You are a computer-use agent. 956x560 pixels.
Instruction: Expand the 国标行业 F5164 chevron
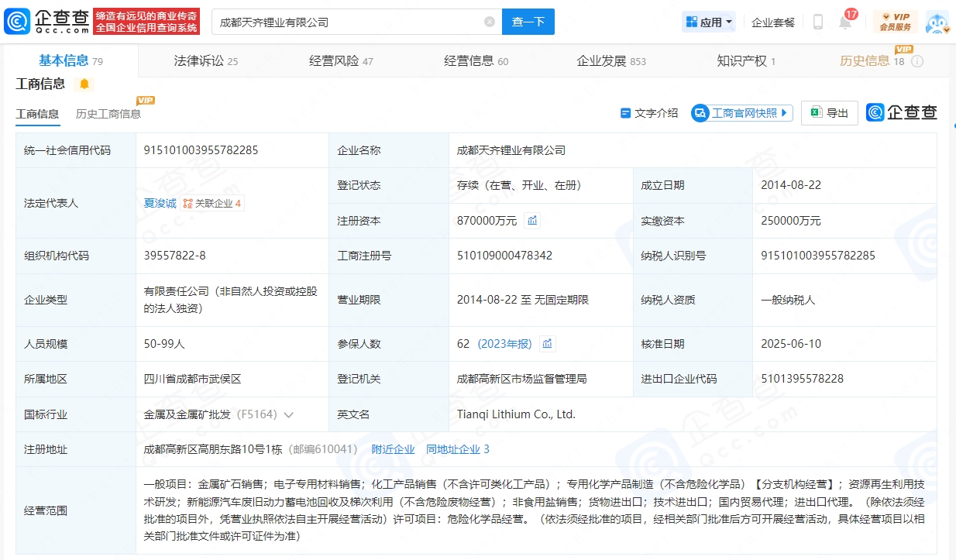289,414
